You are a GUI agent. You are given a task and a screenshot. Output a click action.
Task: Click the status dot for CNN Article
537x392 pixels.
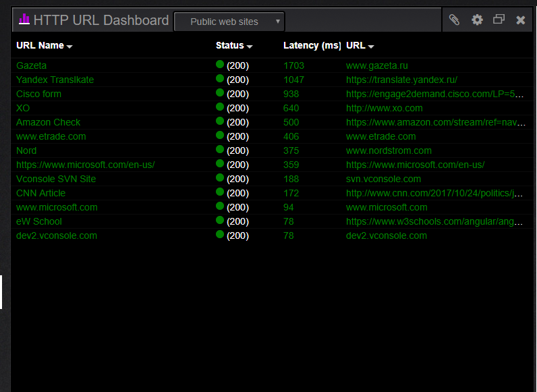point(220,192)
